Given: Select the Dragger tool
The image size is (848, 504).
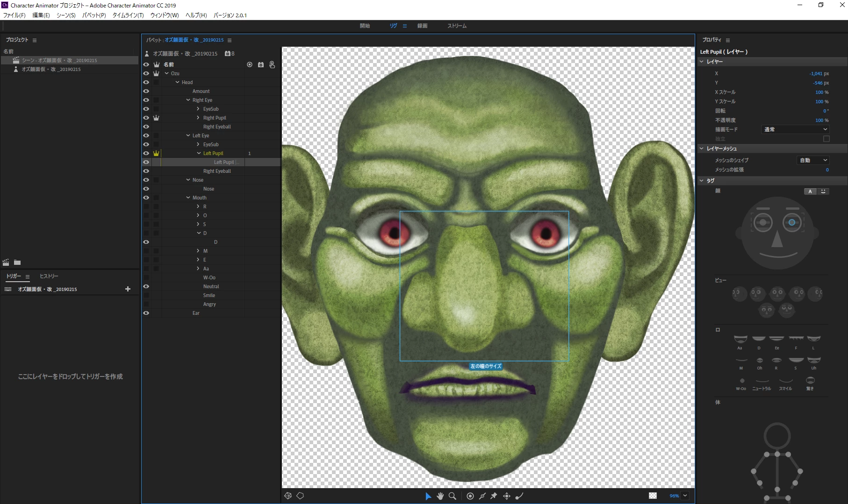Looking at the screenshot, I should [x=507, y=496].
